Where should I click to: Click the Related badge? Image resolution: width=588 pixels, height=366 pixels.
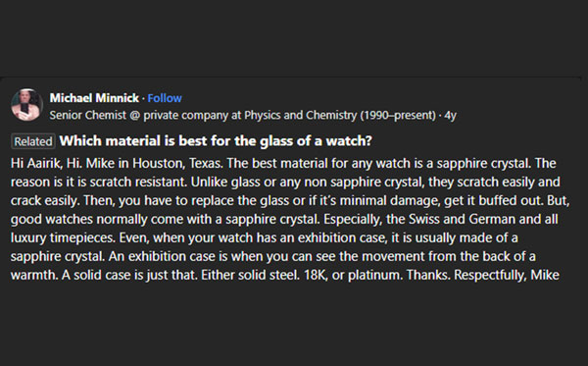[33, 141]
